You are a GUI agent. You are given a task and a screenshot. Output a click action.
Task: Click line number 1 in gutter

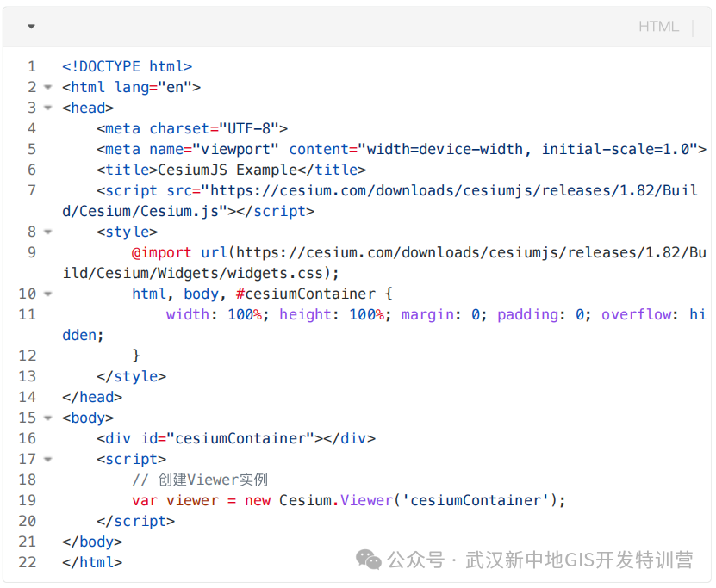click(x=32, y=66)
